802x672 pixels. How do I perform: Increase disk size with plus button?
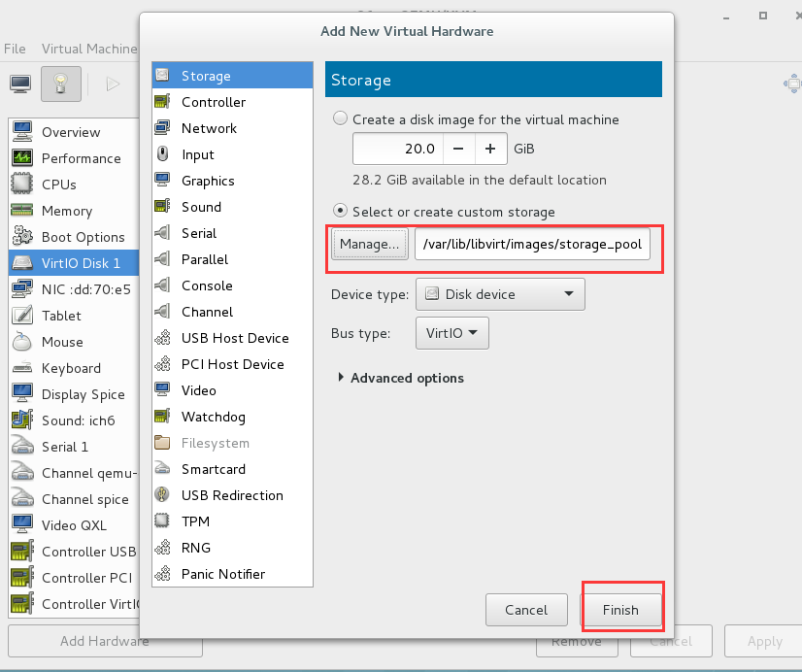point(490,149)
